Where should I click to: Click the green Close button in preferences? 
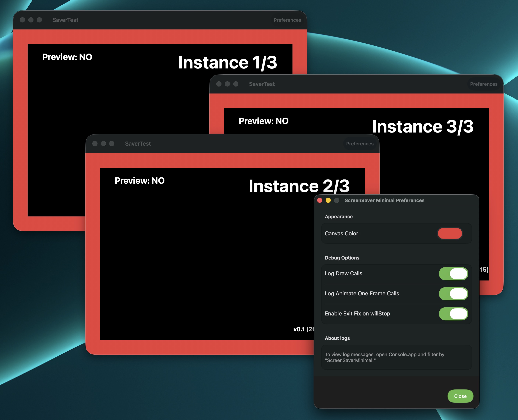pyautogui.click(x=460, y=396)
